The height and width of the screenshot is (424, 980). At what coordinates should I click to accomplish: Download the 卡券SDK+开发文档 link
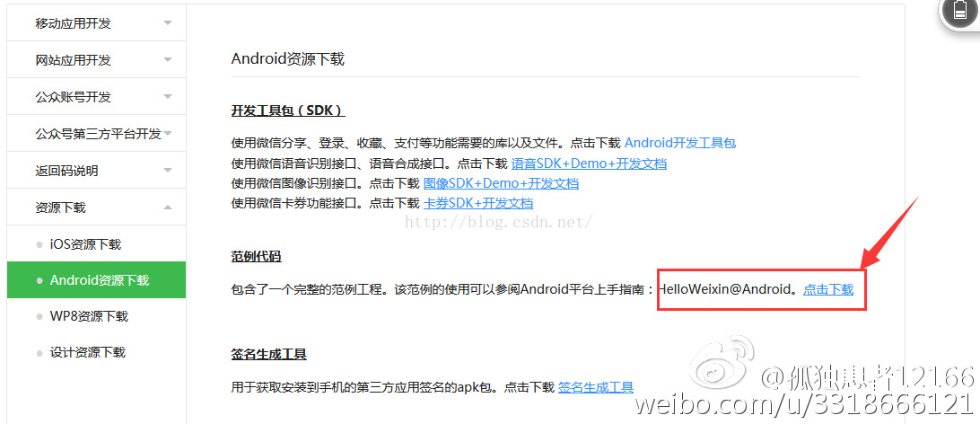pos(478,203)
